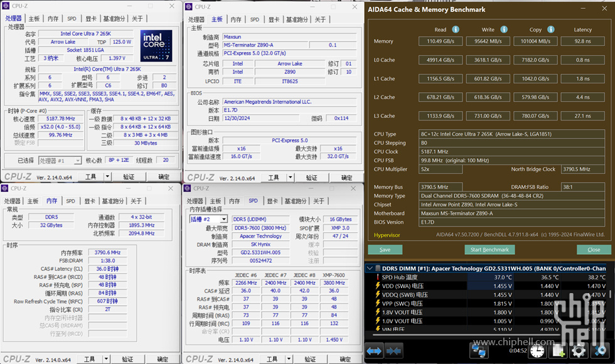Click HWiNFO collapse columns inward-arrows icon

pos(393,351)
